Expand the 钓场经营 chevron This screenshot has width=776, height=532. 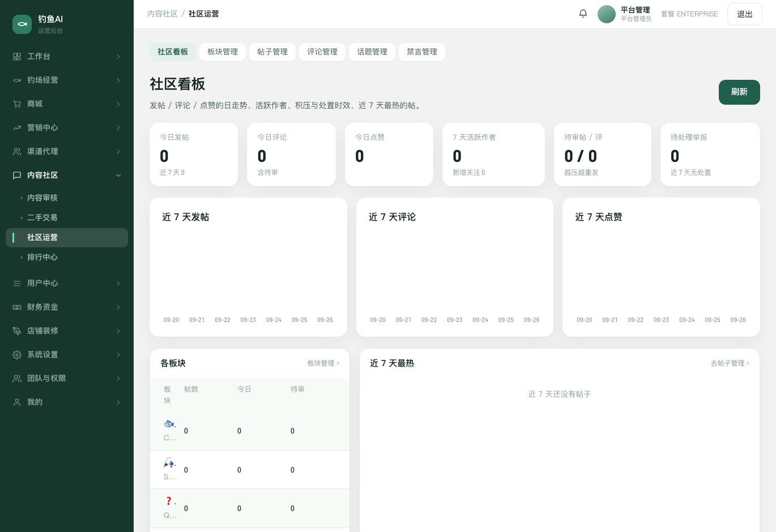[118, 80]
